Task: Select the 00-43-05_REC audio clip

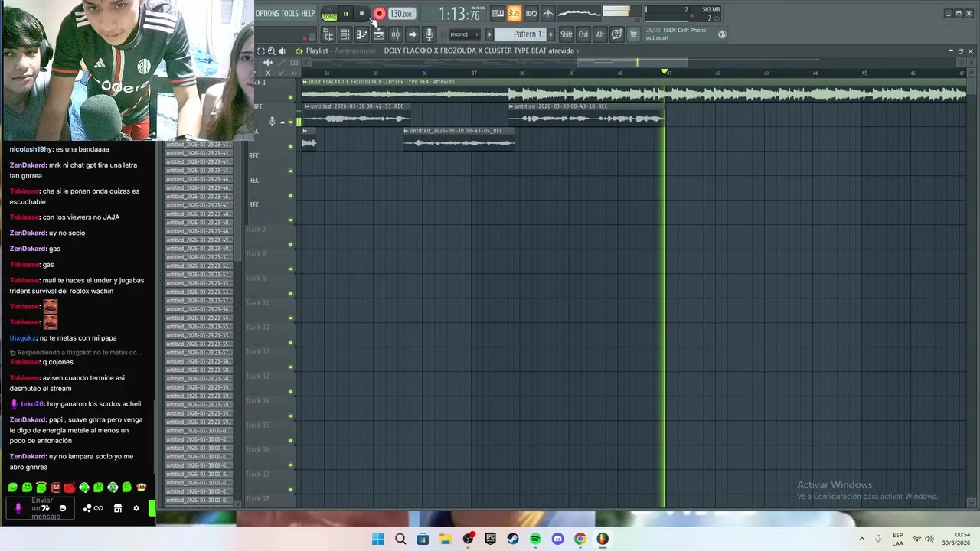Action: click(x=459, y=139)
